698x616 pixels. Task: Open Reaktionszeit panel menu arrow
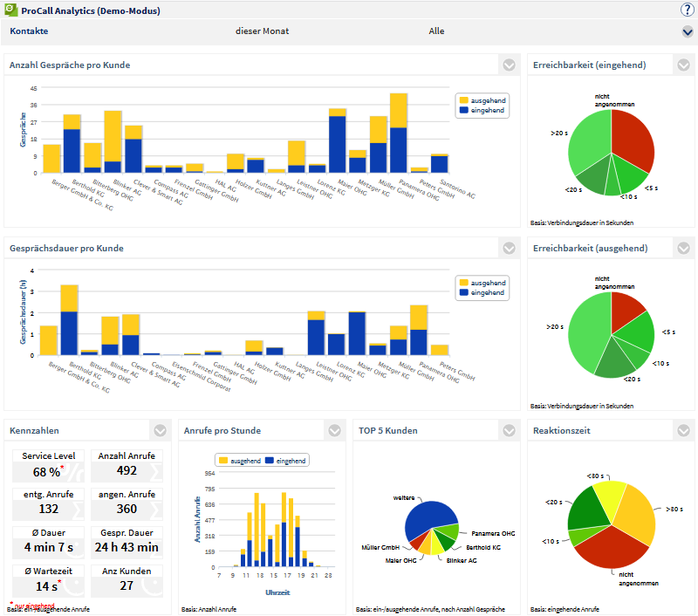pos(683,430)
